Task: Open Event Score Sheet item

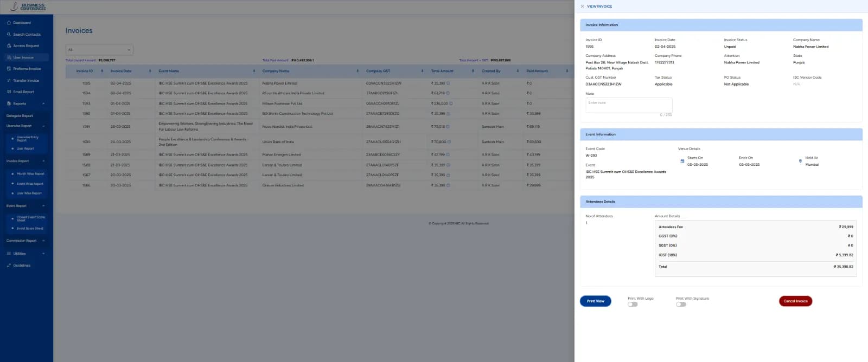Action: [x=30, y=228]
